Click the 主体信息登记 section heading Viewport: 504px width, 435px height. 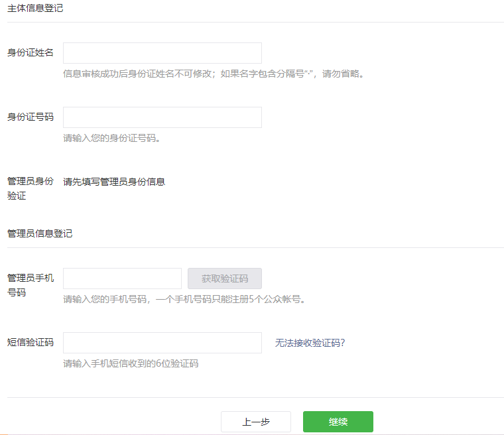(35, 8)
